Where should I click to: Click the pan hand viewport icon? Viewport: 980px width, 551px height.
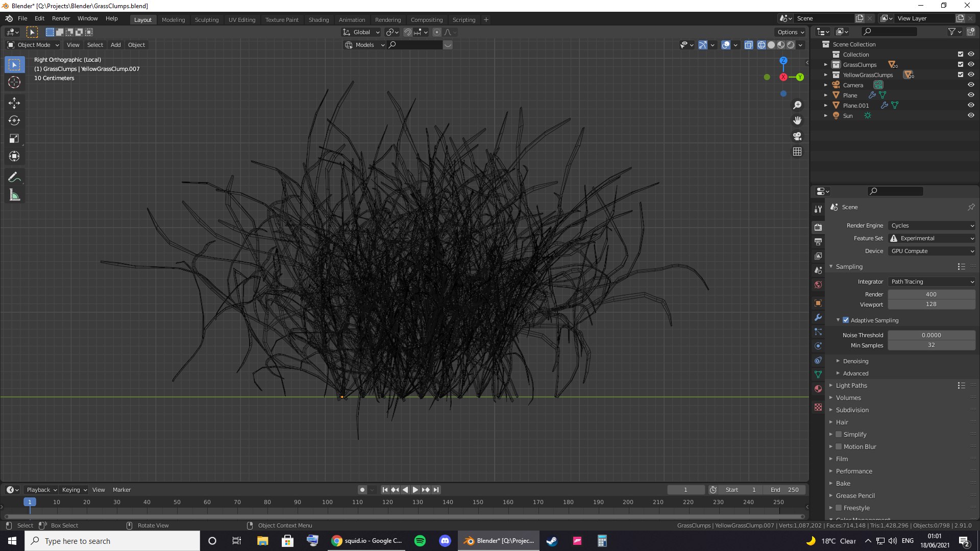pyautogui.click(x=797, y=120)
